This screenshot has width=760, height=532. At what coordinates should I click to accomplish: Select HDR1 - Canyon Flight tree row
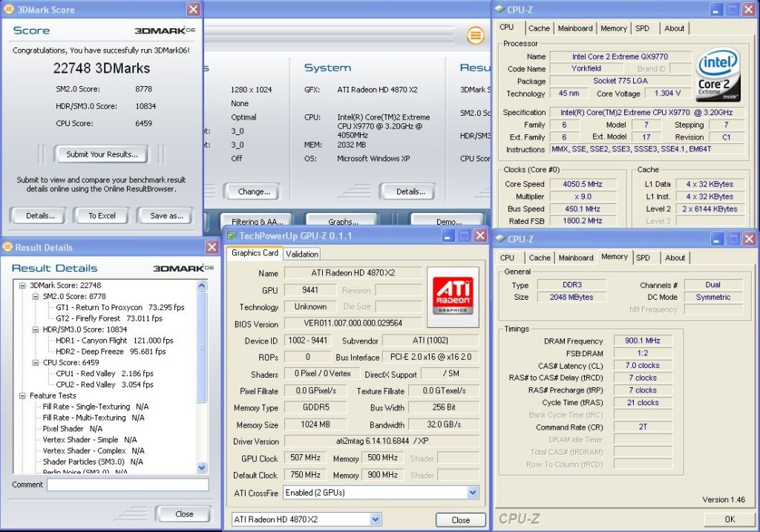tap(114, 341)
